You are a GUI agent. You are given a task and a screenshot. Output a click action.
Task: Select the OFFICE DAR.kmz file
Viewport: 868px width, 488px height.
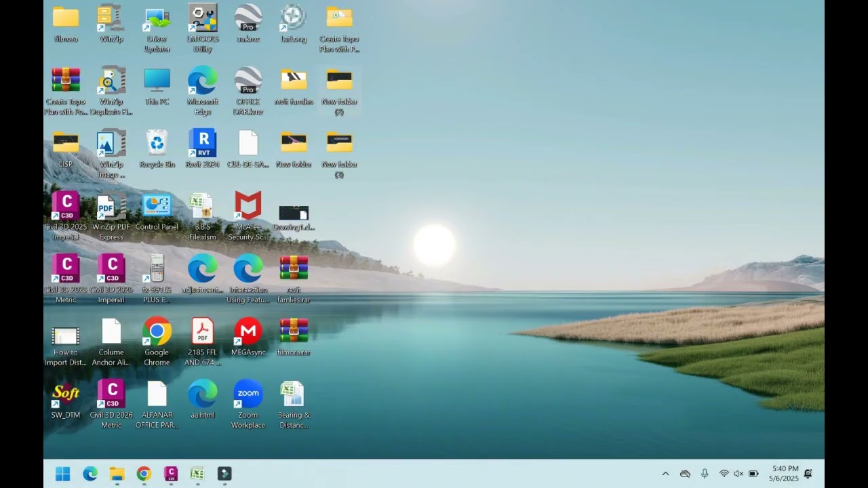[248, 91]
